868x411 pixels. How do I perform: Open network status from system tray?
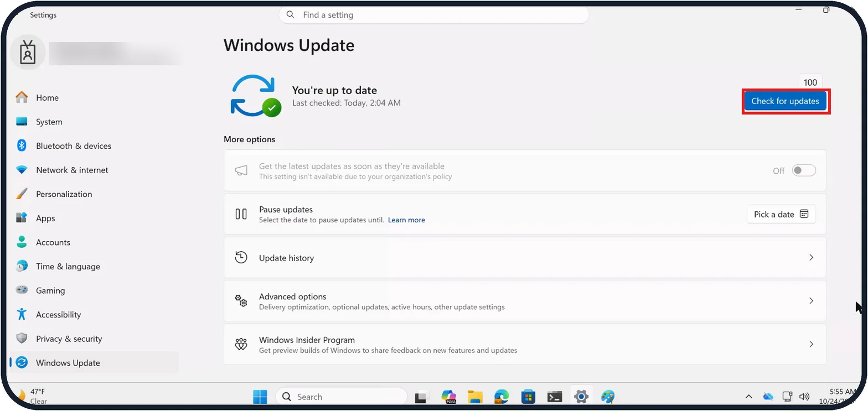coord(787,397)
